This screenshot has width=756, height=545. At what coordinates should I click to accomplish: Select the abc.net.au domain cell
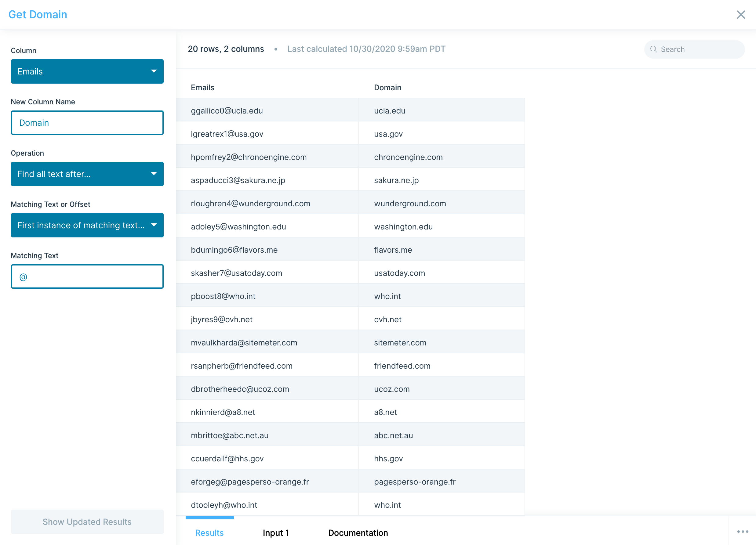pyautogui.click(x=442, y=435)
